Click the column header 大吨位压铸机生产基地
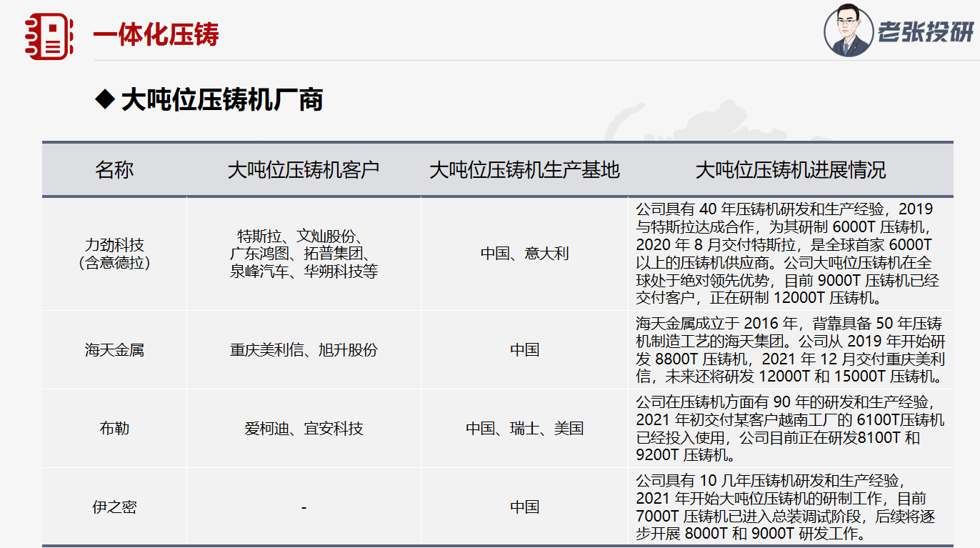This screenshot has width=980, height=548. point(524,170)
